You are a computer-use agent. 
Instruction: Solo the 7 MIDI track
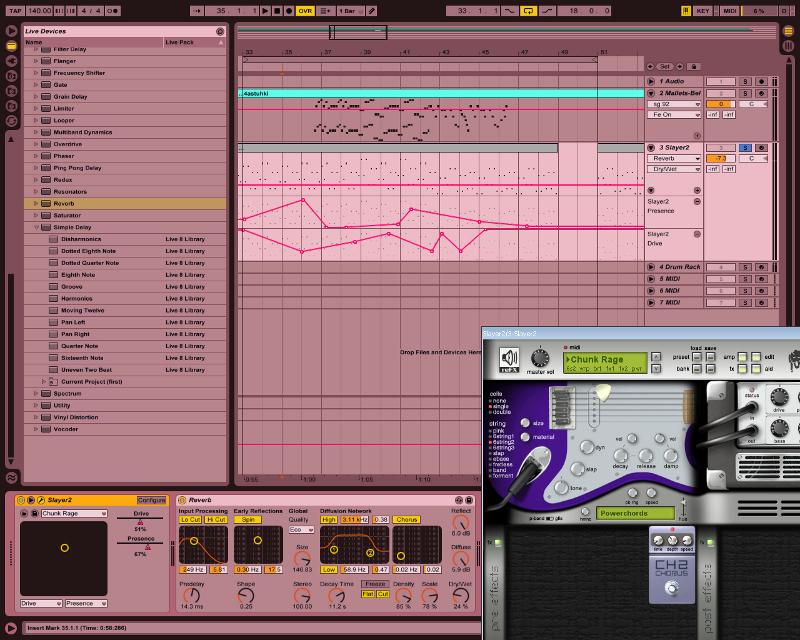click(745, 303)
